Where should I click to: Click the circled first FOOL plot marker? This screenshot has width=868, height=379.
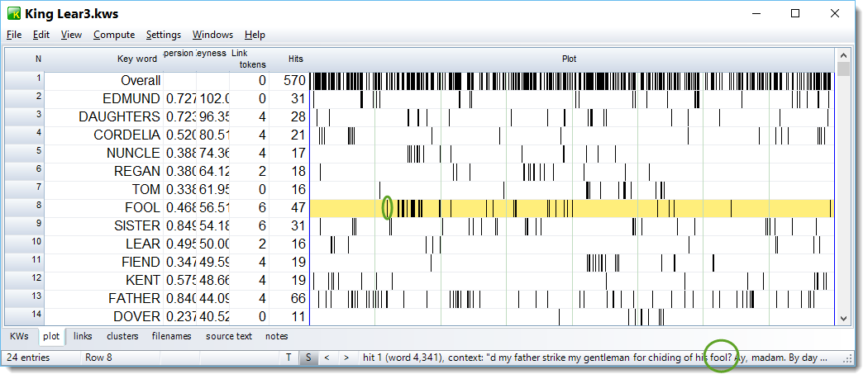click(x=387, y=208)
